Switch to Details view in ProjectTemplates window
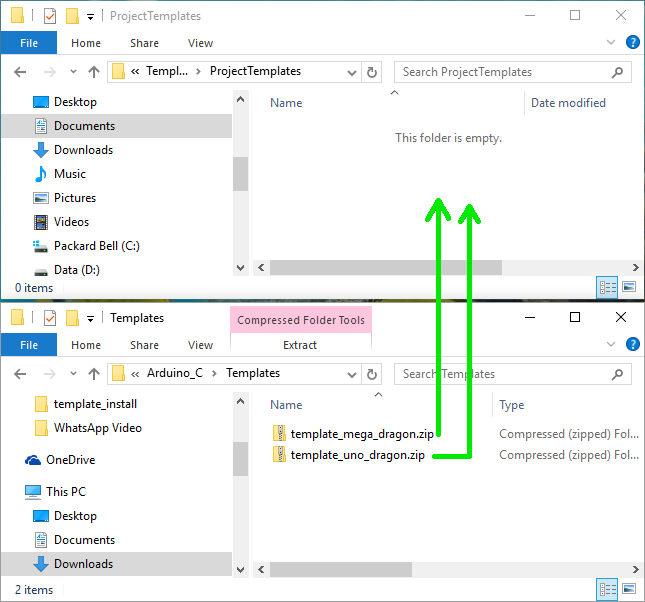Viewport: 645px width, 602px height. click(607, 287)
